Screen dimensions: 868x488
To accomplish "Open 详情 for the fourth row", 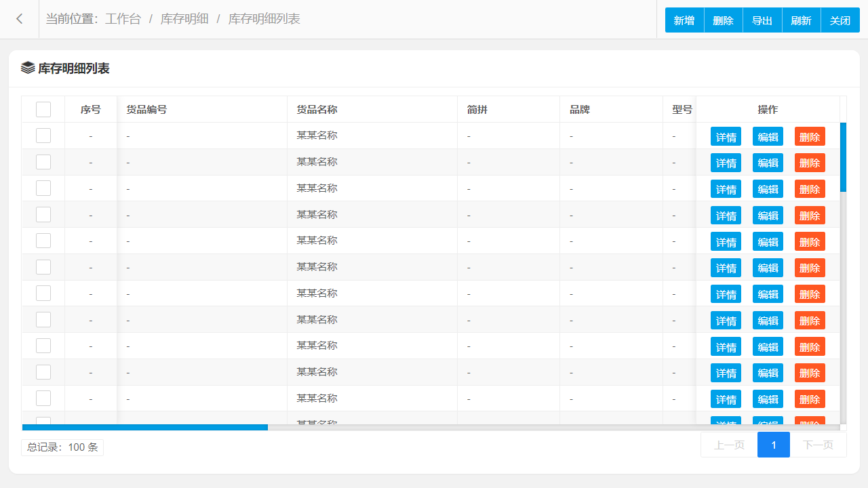I will click(726, 216).
